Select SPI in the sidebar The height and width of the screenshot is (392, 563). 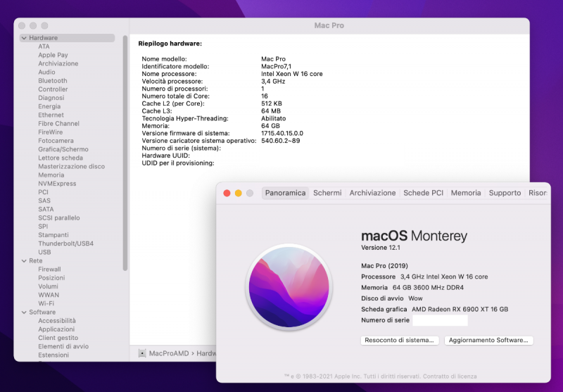(43, 227)
